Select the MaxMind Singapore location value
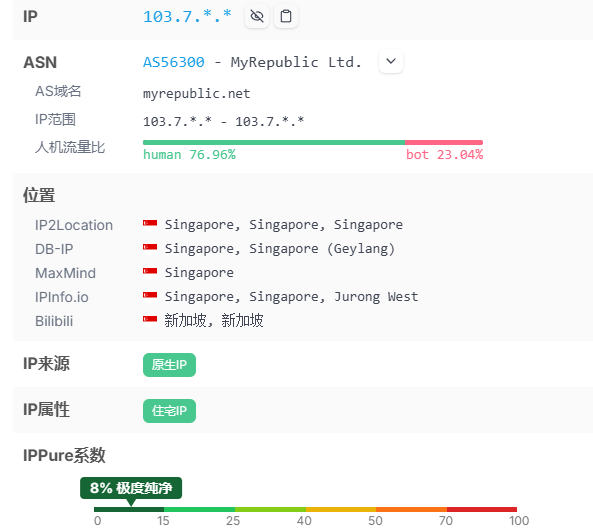Viewport: 593px width, 530px height. click(x=199, y=273)
